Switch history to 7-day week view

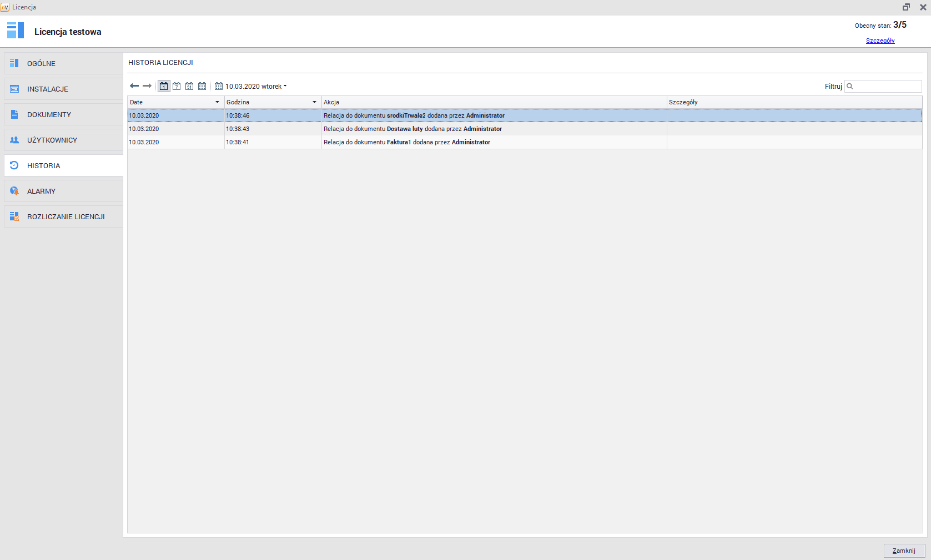pos(177,86)
